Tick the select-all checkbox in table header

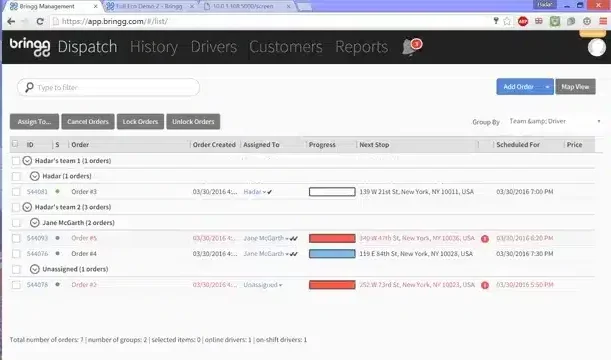15,144
